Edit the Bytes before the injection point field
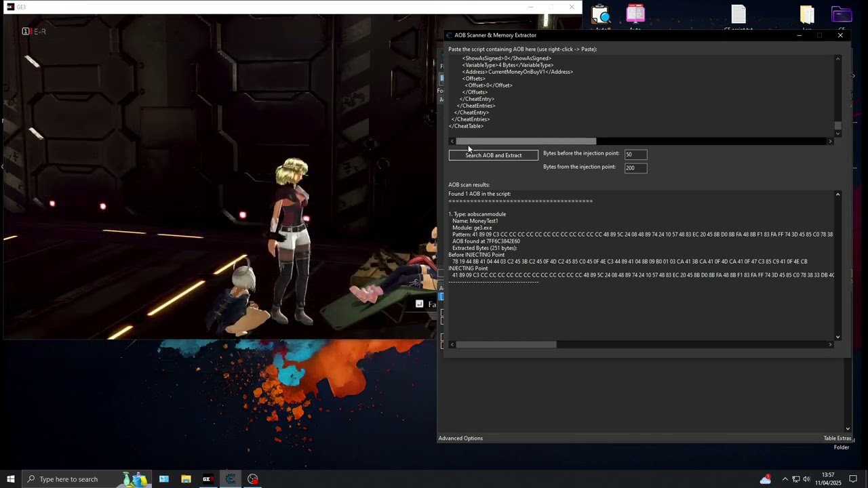The image size is (868, 488). pyautogui.click(x=635, y=155)
